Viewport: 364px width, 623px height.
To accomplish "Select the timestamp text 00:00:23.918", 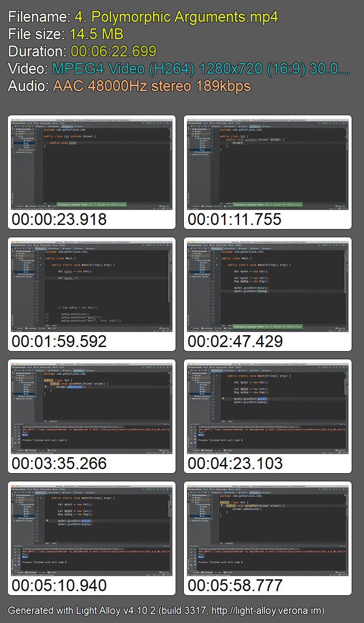I will coord(59,220).
